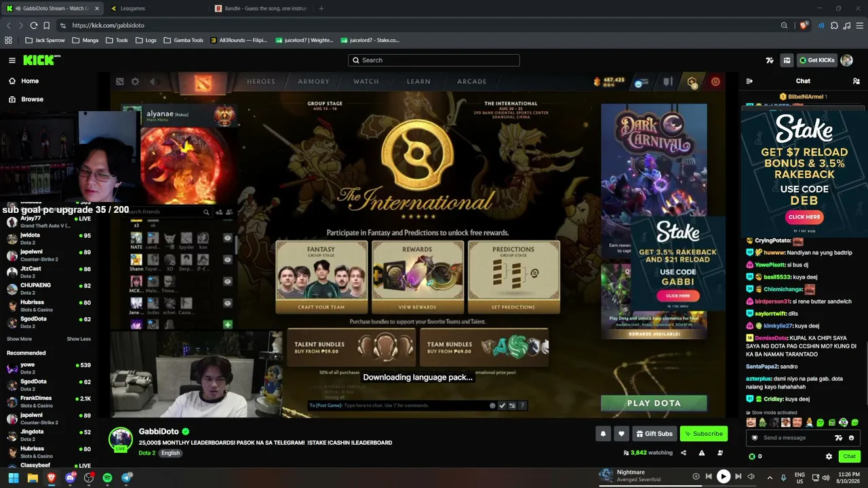Collapse the chat panel arrow icon
The width and height of the screenshot is (868, 488).
tap(749, 81)
